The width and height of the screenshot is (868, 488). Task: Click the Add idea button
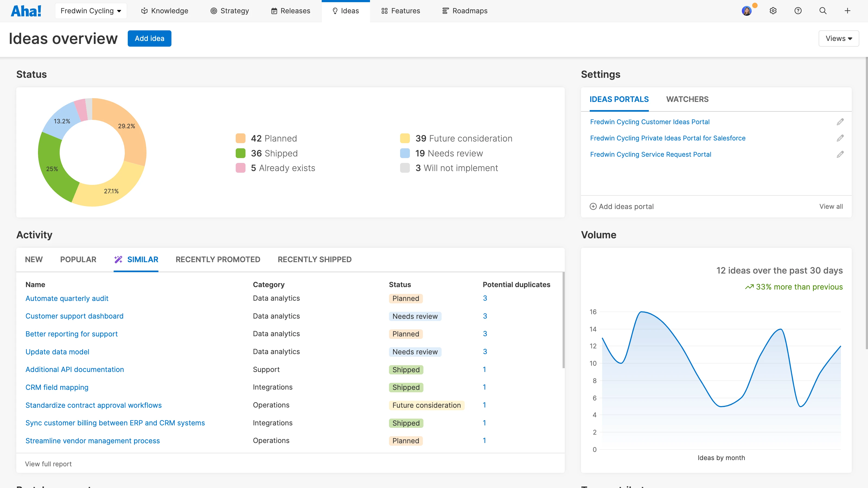click(149, 38)
